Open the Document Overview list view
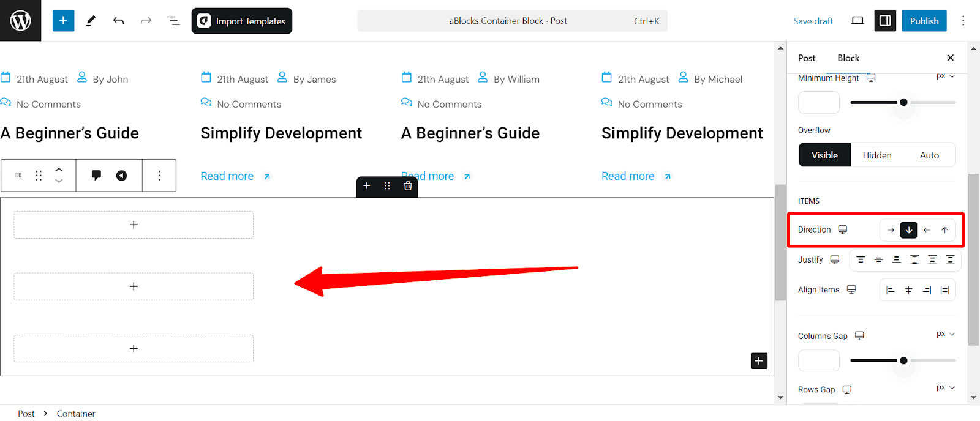The image size is (980, 421). (173, 21)
